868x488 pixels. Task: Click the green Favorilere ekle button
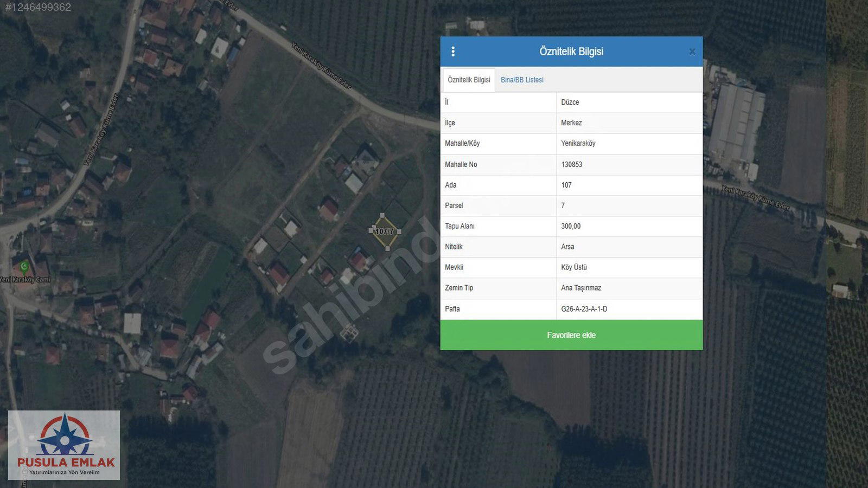(x=571, y=335)
